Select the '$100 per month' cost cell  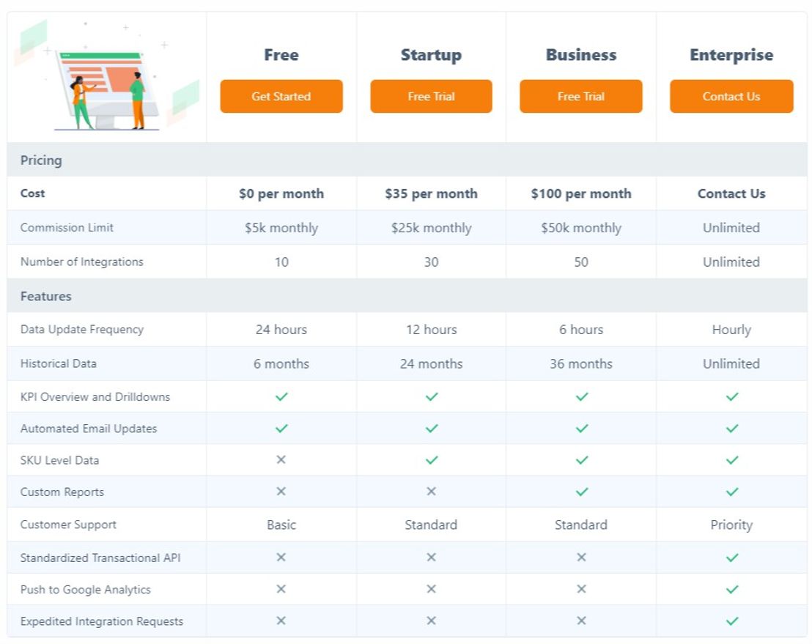coord(581,193)
